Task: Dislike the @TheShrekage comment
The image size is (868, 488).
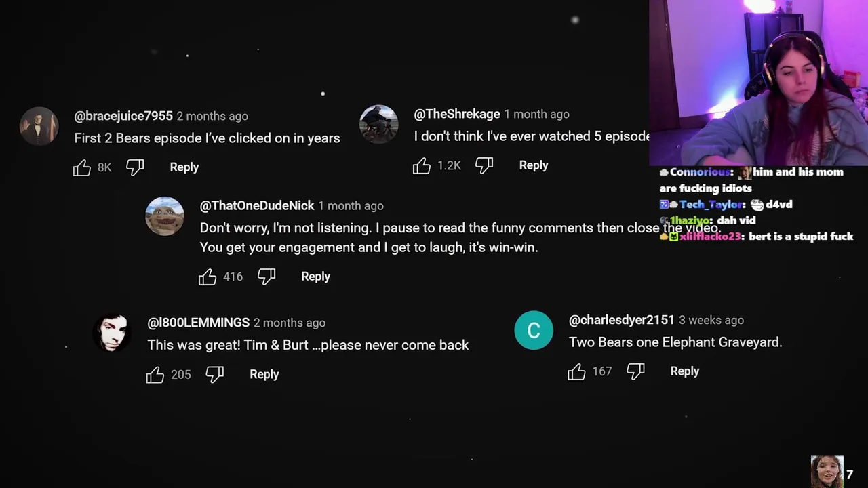Action: tap(484, 165)
